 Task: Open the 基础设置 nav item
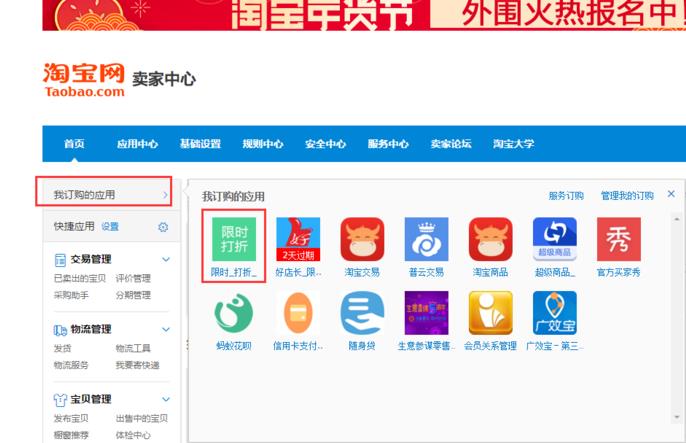[200, 143]
